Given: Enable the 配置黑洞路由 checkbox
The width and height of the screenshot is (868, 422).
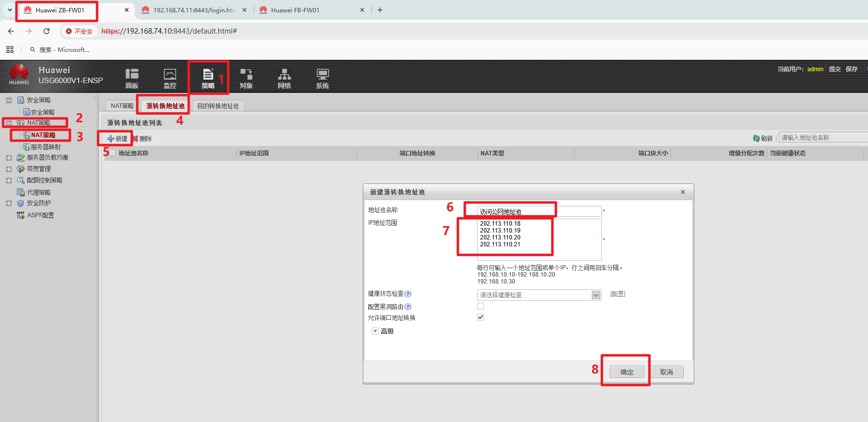Looking at the screenshot, I should point(481,306).
